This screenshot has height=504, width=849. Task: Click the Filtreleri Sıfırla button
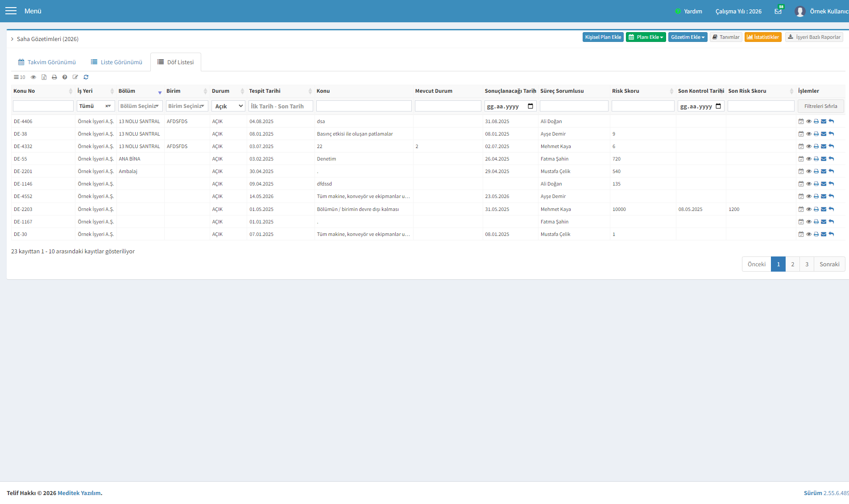tap(820, 106)
